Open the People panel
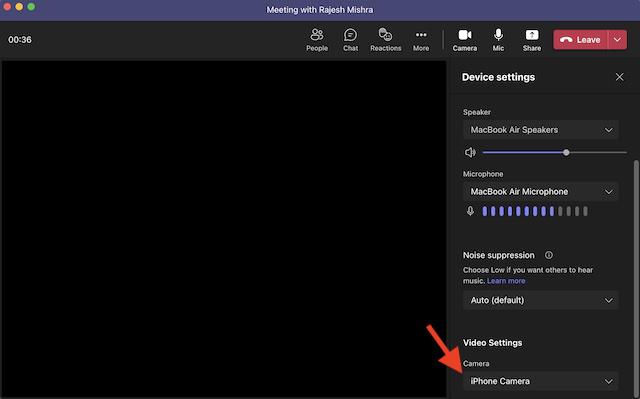Image resolution: width=640 pixels, height=399 pixels. pos(317,40)
